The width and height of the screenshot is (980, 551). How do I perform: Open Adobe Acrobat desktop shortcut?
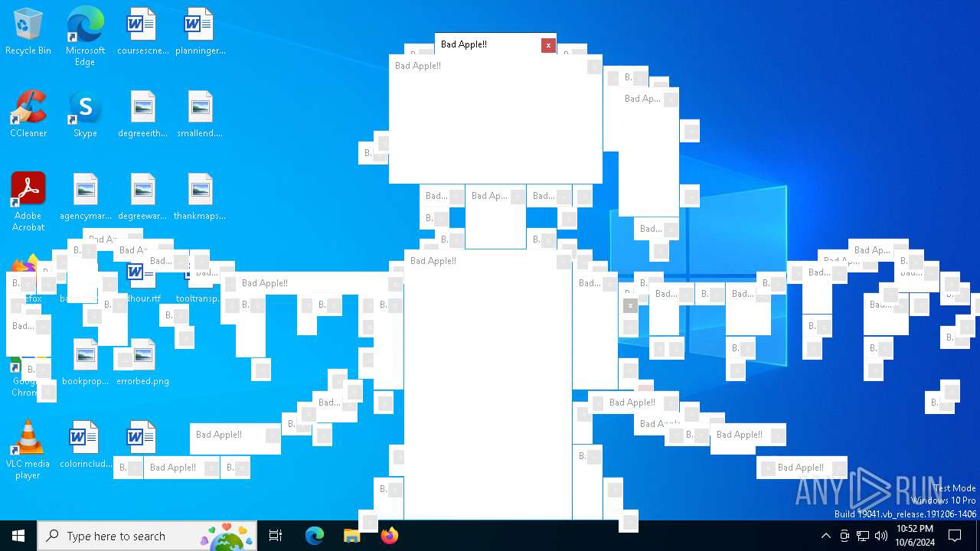(x=28, y=201)
